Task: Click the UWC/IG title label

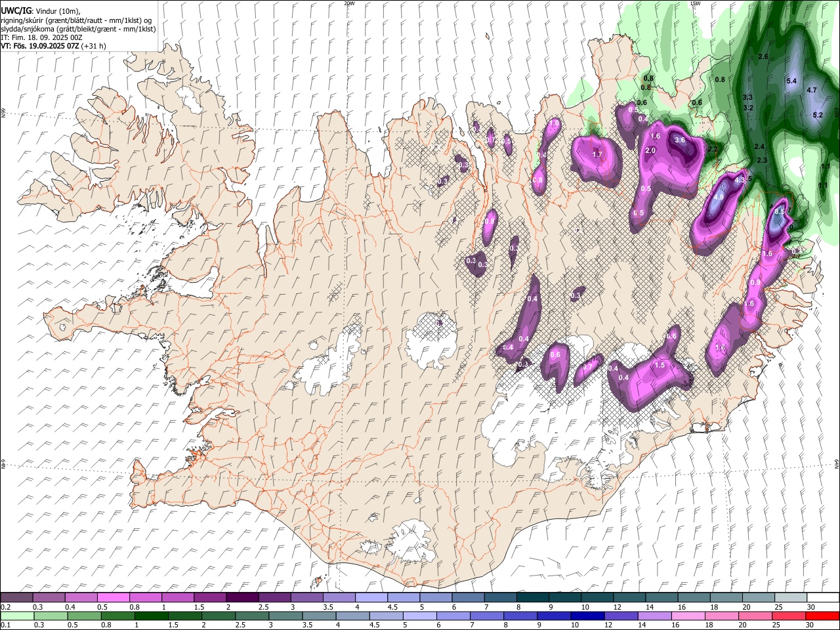Action: click(15, 10)
